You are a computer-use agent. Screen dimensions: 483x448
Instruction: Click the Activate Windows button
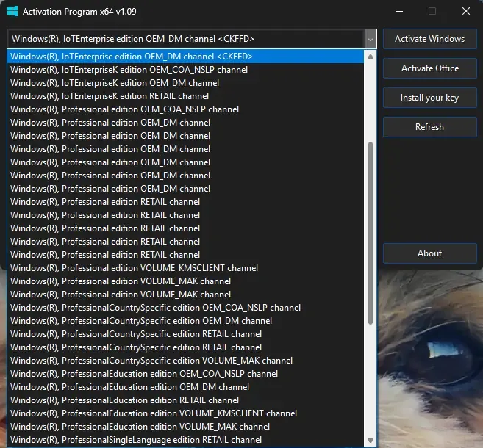430,39
